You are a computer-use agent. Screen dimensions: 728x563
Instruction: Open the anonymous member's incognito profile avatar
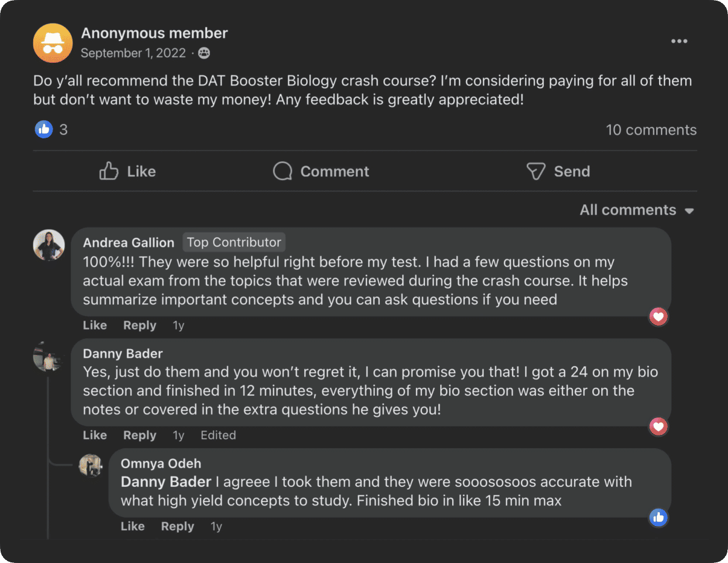[53, 43]
